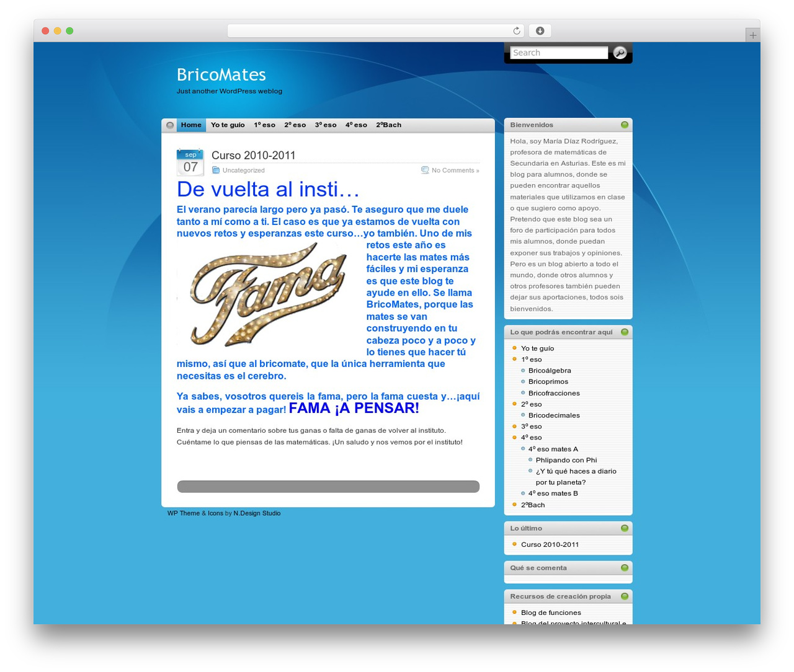Toggle the Lo último widget green button
Screen dimensions: 794x672
tap(625, 528)
